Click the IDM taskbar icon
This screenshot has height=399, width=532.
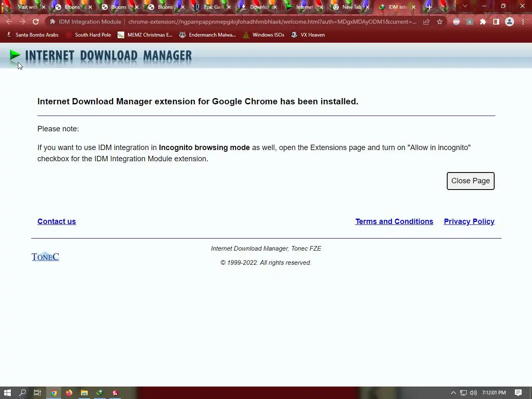pos(100,393)
